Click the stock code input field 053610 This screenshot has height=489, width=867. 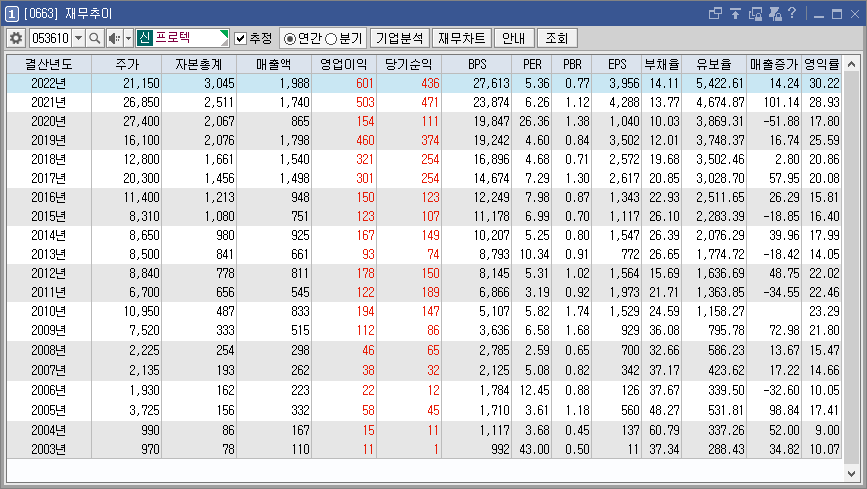point(50,38)
